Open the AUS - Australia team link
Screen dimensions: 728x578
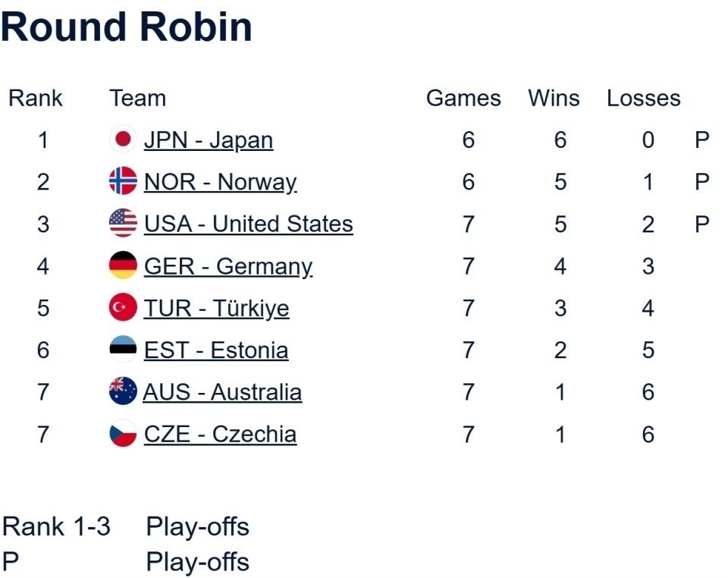(x=222, y=392)
